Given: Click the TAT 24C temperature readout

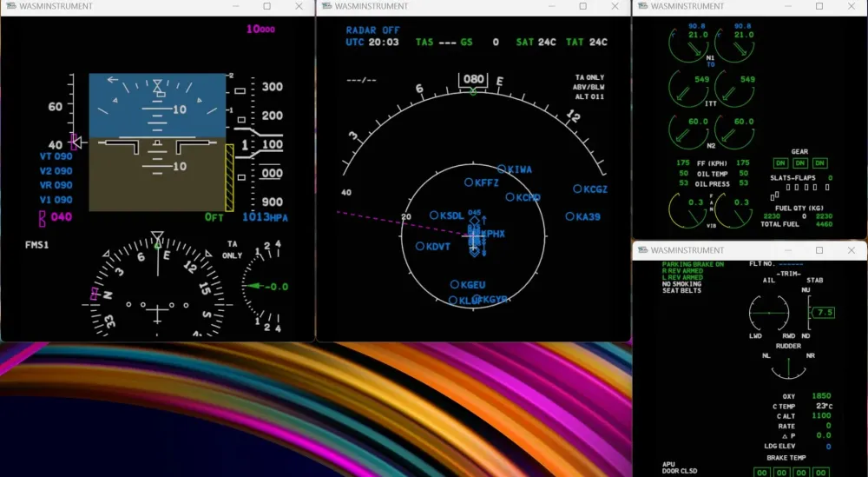Looking at the screenshot, I should pyautogui.click(x=586, y=42).
